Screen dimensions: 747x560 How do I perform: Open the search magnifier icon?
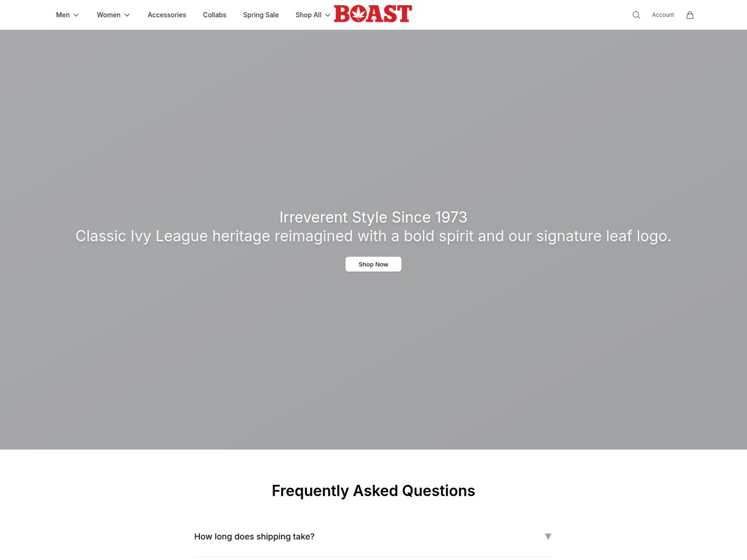click(x=636, y=15)
